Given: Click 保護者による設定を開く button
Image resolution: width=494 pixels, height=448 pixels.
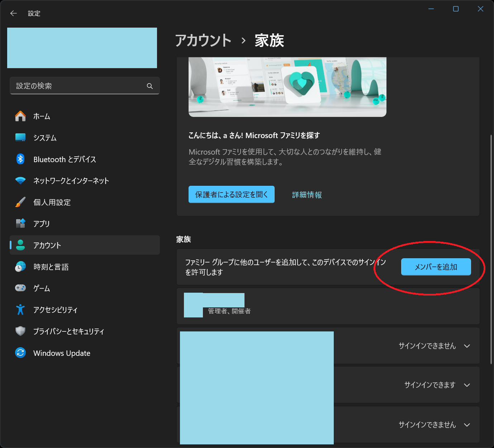Looking at the screenshot, I should [232, 194].
